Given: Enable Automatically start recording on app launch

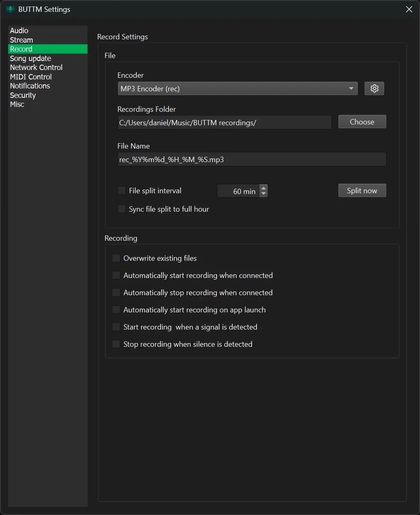Looking at the screenshot, I should (116, 309).
